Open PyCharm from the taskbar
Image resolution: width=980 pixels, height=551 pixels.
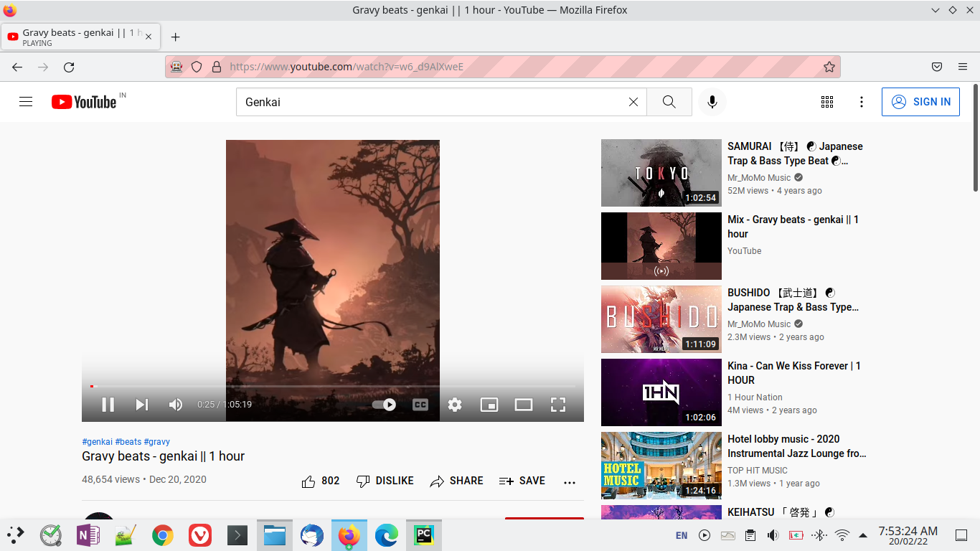(424, 535)
